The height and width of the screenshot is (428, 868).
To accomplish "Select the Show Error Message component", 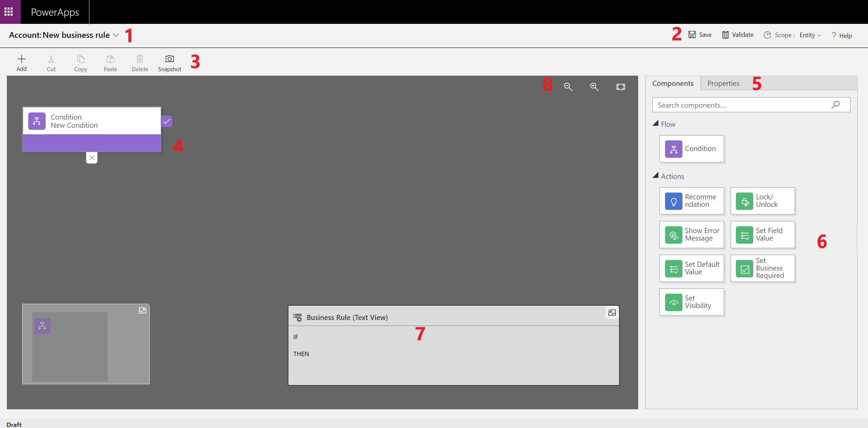I will tap(692, 235).
